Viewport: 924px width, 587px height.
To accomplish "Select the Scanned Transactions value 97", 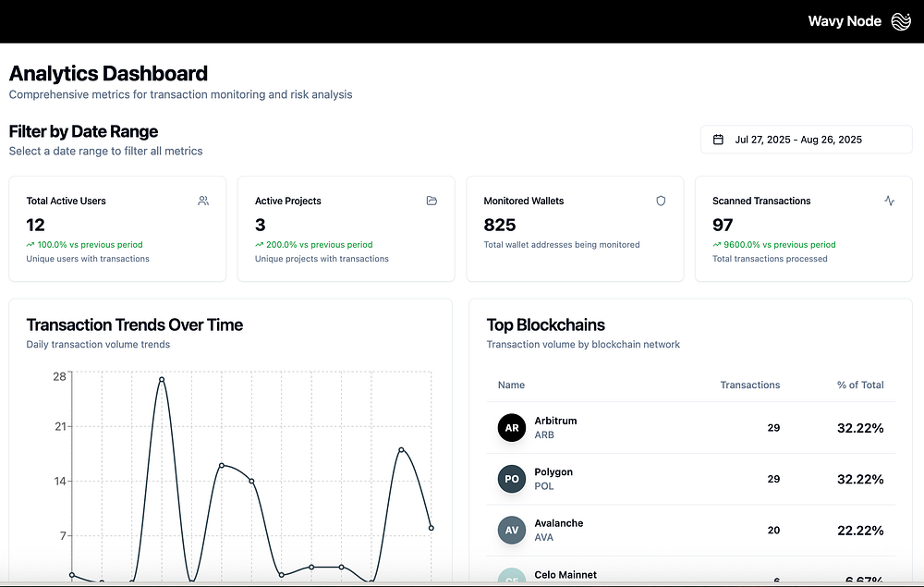I will [x=723, y=226].
